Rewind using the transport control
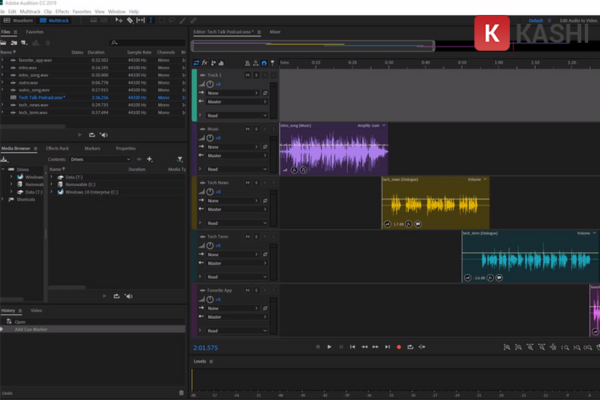600x400 pixels. (x=364, y=347)
